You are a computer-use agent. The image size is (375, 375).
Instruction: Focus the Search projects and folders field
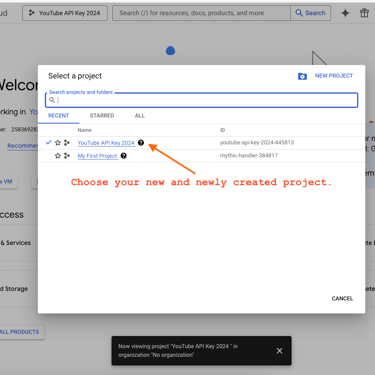pyautogui.click(x=202, y=100)
